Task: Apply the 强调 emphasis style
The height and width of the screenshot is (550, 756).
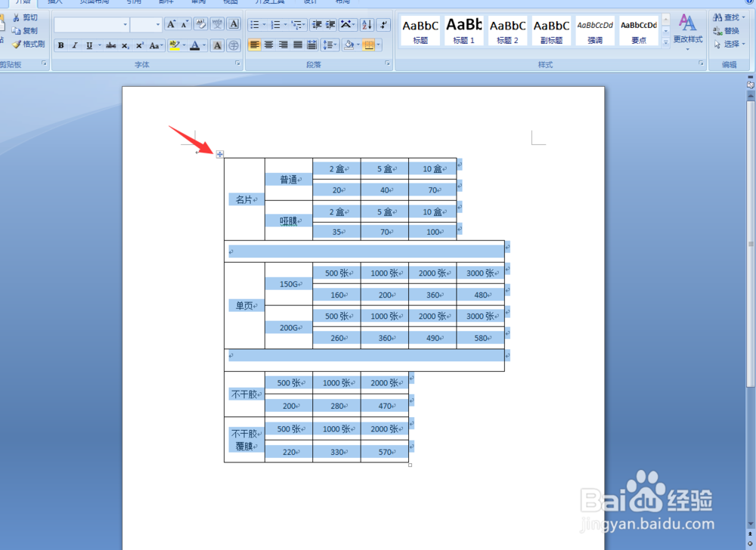Action: [x=595, y=30]
